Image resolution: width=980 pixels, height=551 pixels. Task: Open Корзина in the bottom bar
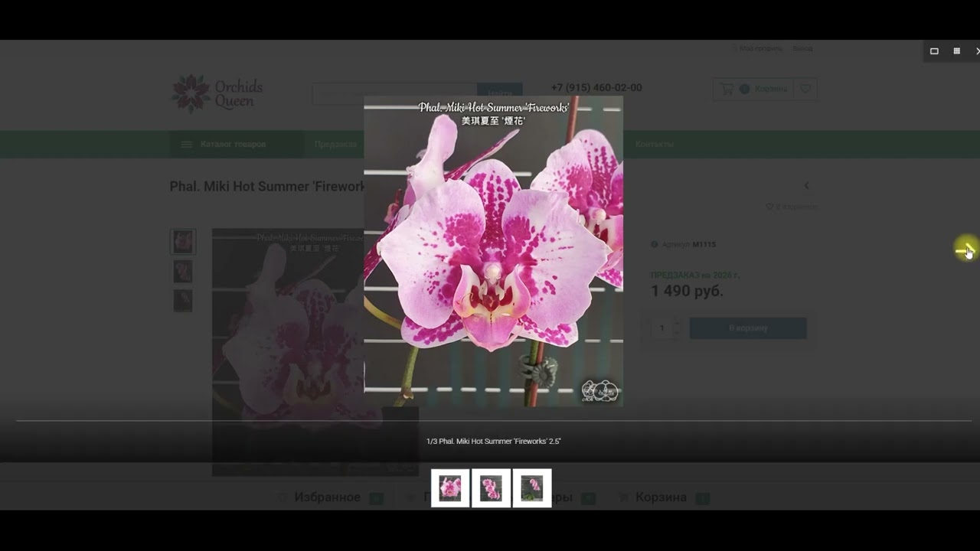click(x=661, y=497)
